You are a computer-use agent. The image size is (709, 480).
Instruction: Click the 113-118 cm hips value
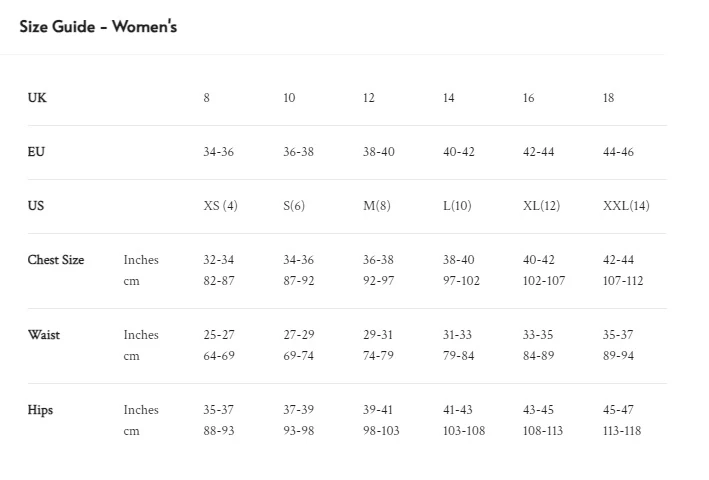pyautogui.click(x=622, y=431)
